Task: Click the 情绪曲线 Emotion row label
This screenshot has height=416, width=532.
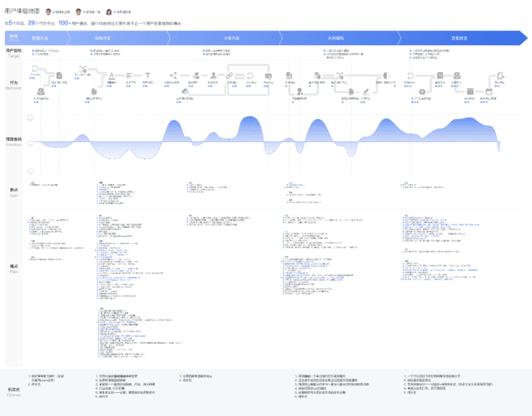Action: (x=13, y=141)
